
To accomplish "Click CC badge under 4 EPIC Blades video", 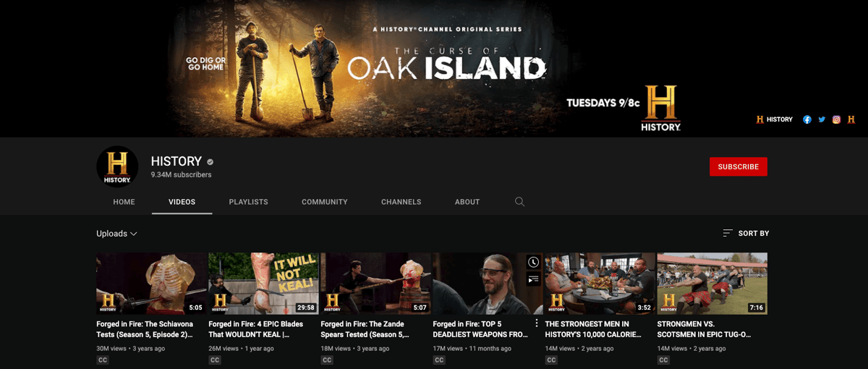I will pos(215,360).
